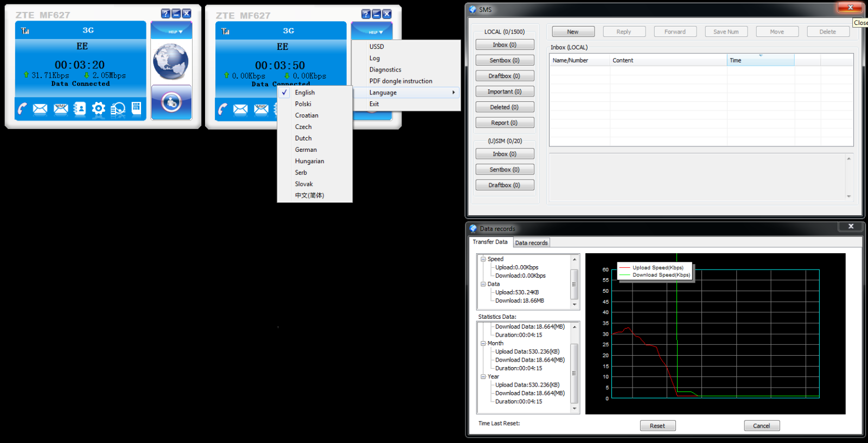The height and width of the screenshot is (443, 868).
Task: Select the Download:18.66MB tree entry
Action: tap(520, 300)
